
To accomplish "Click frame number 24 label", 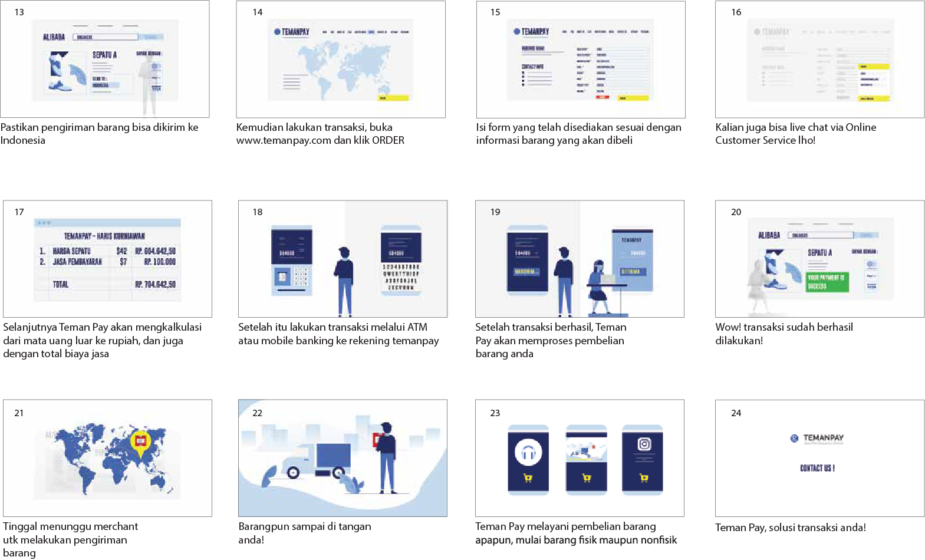I will click(x=736, y=413).
